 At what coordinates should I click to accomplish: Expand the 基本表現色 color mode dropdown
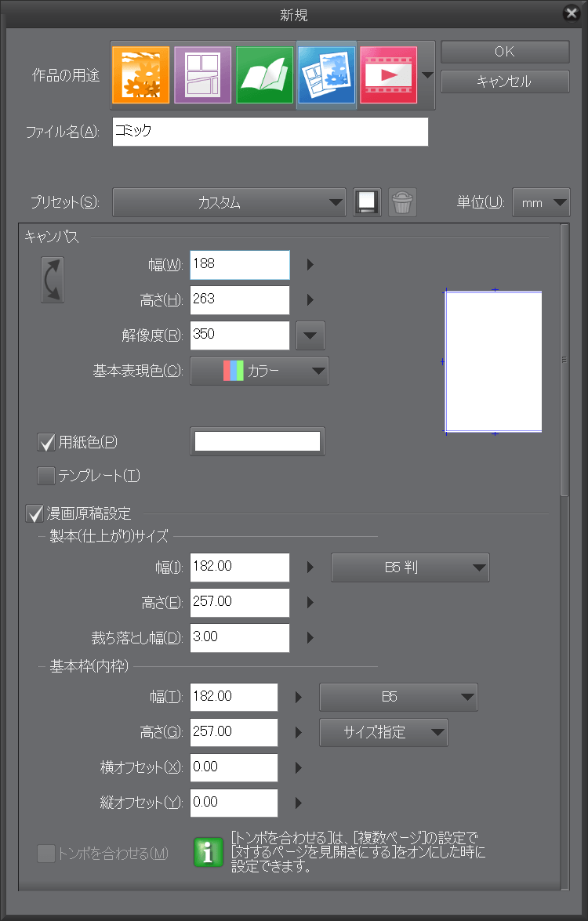[x=260, y=371]
